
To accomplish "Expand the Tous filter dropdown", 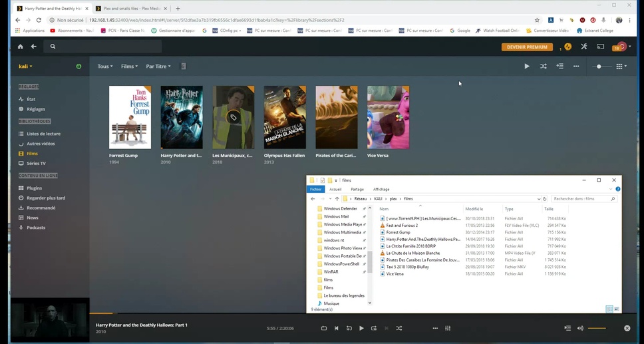I will (104, 67).
